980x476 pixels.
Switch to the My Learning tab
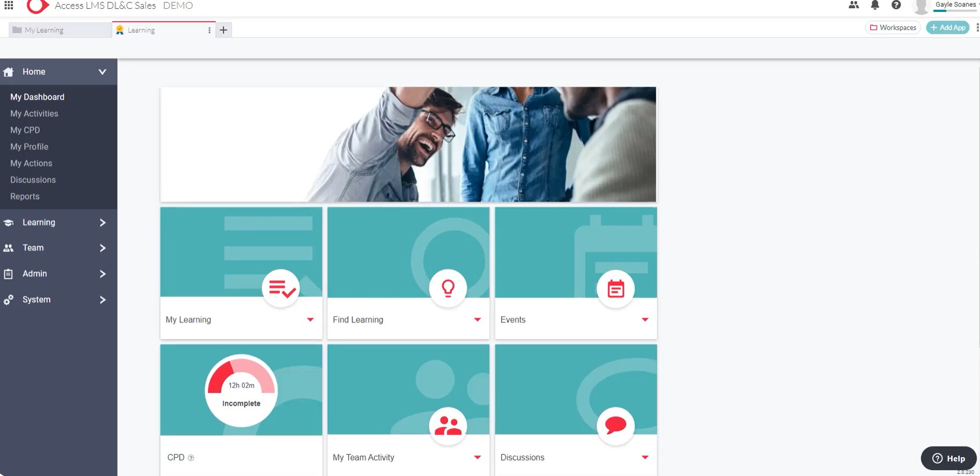43,30
